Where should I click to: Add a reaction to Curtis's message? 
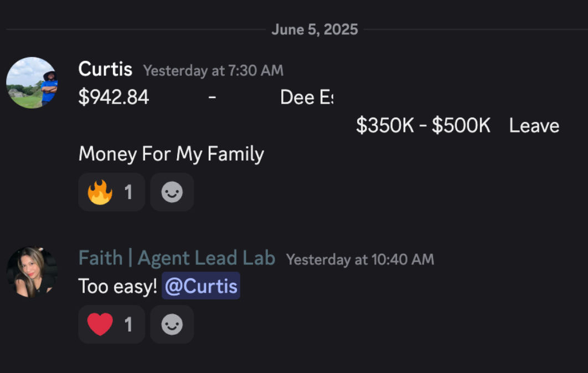[x=172, y=192]
